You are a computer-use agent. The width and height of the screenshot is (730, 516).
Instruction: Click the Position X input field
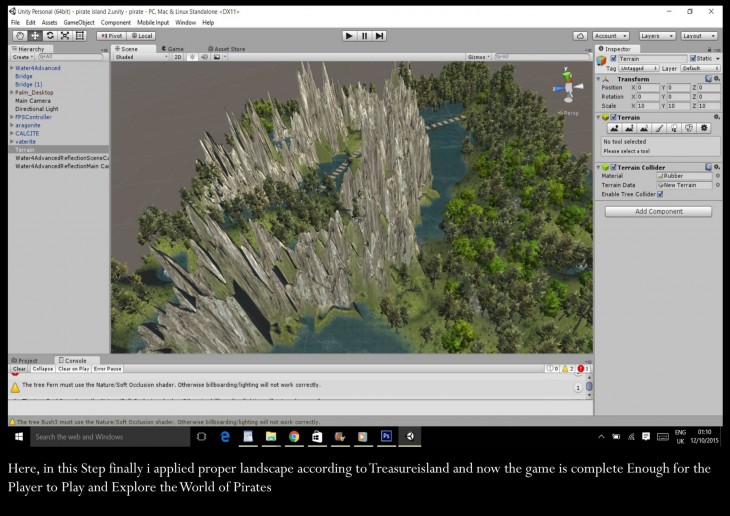pyautogui.click(x=646, y=87)
